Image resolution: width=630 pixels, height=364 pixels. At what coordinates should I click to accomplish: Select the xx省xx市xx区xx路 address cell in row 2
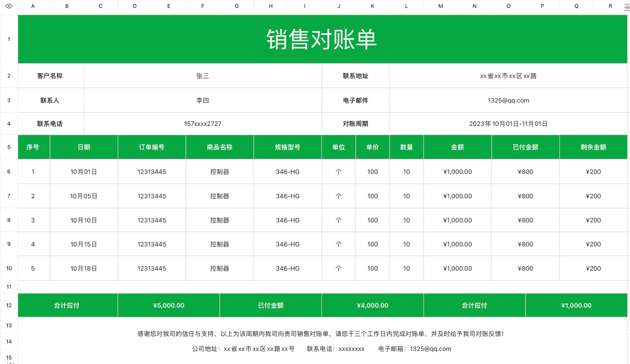[508, 76]
